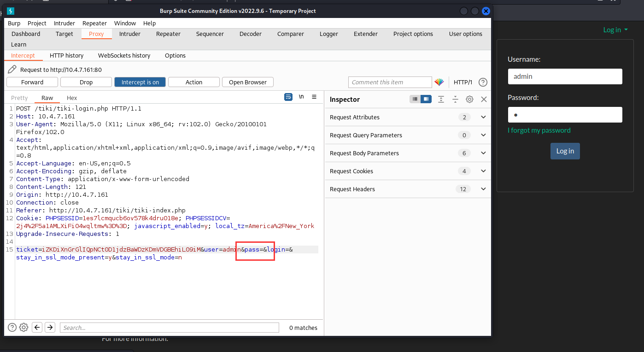Click the Action button

[194, 82]
